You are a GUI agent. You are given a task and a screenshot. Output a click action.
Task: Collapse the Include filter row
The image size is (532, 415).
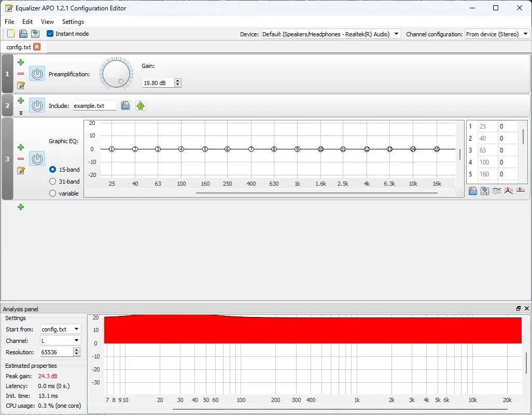(20, 113)
